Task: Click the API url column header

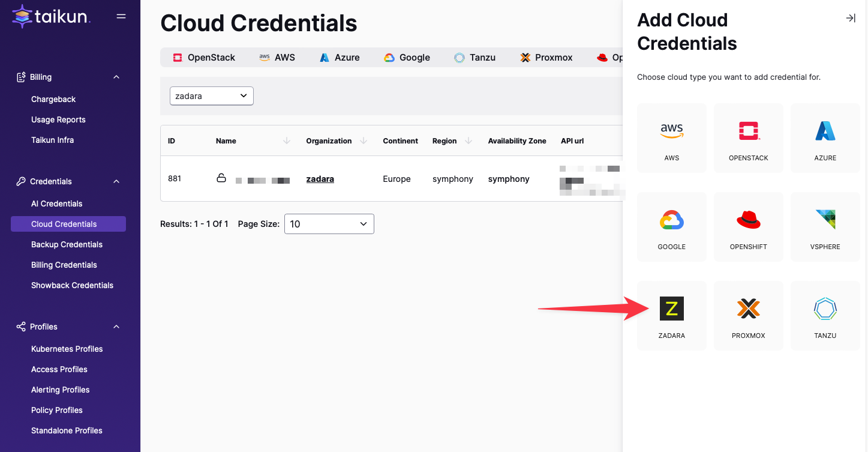Action: (x=572, y=141)
